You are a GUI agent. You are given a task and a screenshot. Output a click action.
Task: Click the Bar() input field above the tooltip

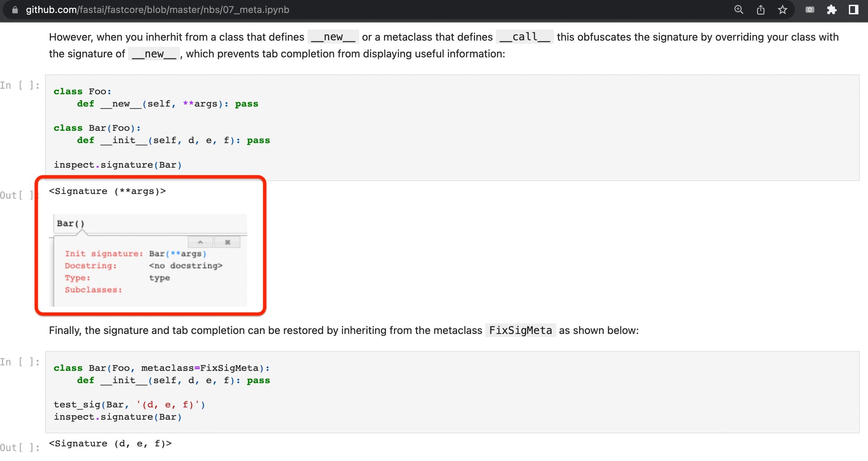(x=149, y=224)
